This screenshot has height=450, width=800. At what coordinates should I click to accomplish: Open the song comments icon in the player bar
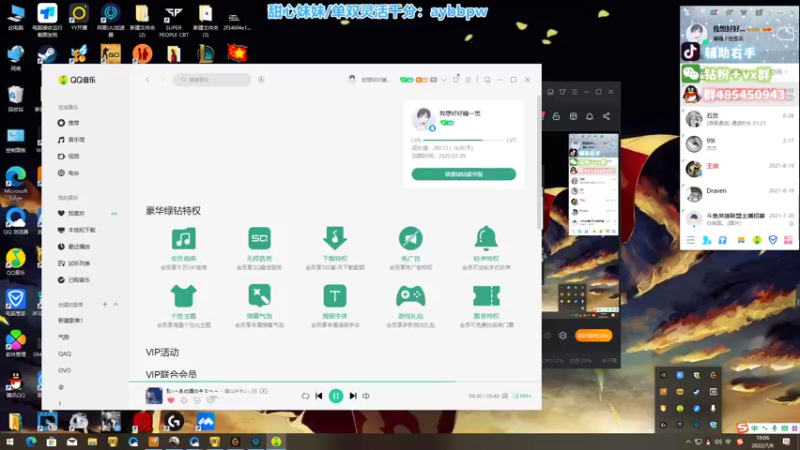pyautogui.click(x=211, y=401)
